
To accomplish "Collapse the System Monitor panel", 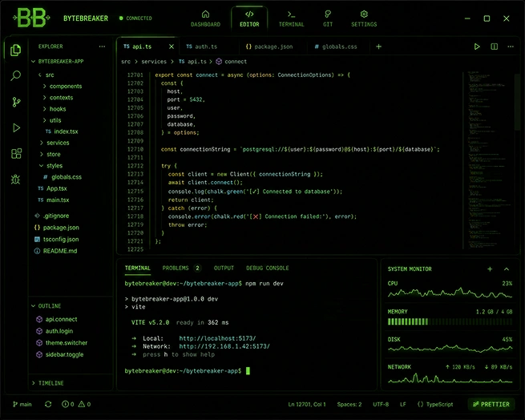I will point(507,269).
